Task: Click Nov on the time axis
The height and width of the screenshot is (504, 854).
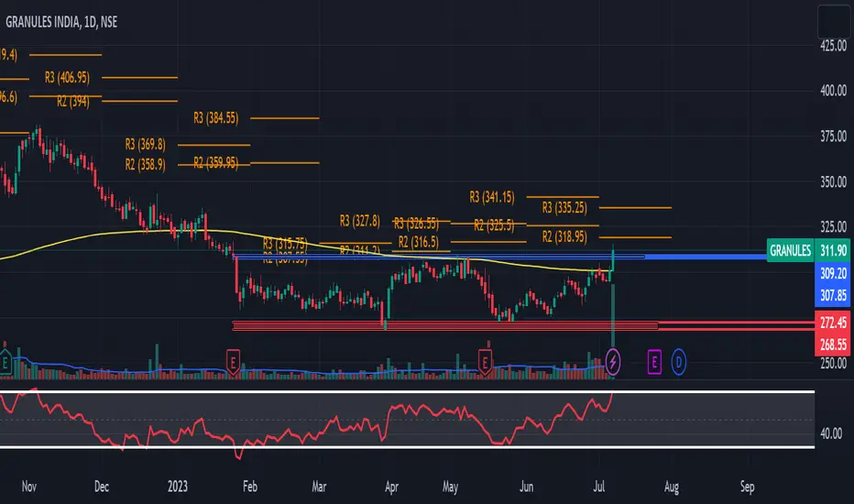Action: click(29, 487)
